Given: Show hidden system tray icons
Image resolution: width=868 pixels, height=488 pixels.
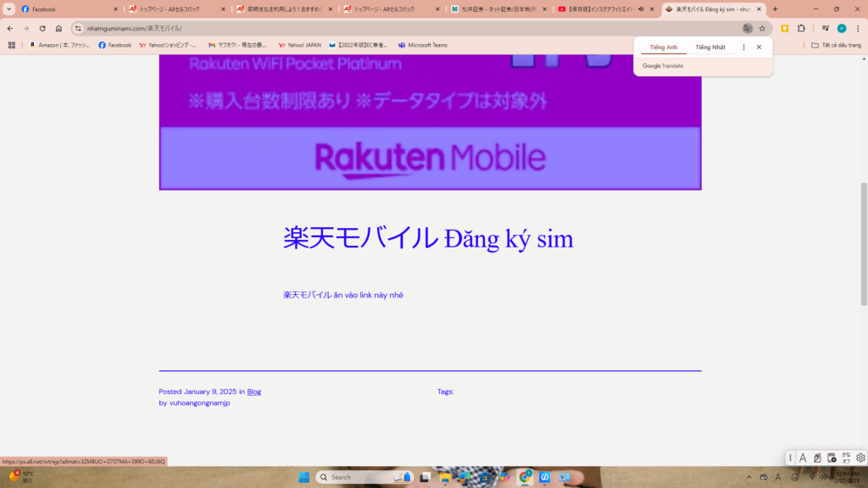Looking at the screenshot, I should point(749,477).
